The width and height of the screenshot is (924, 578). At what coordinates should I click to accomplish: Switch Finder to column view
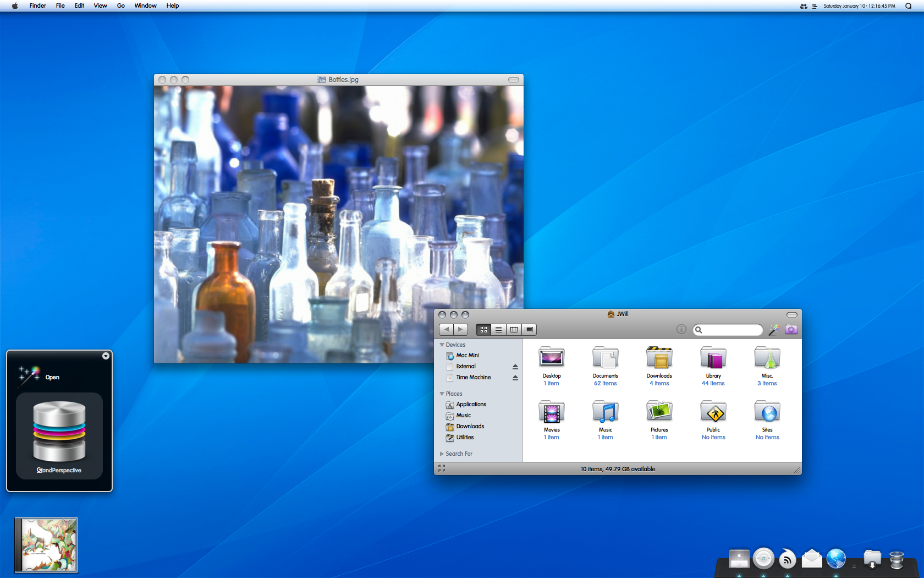coord(514,329)
